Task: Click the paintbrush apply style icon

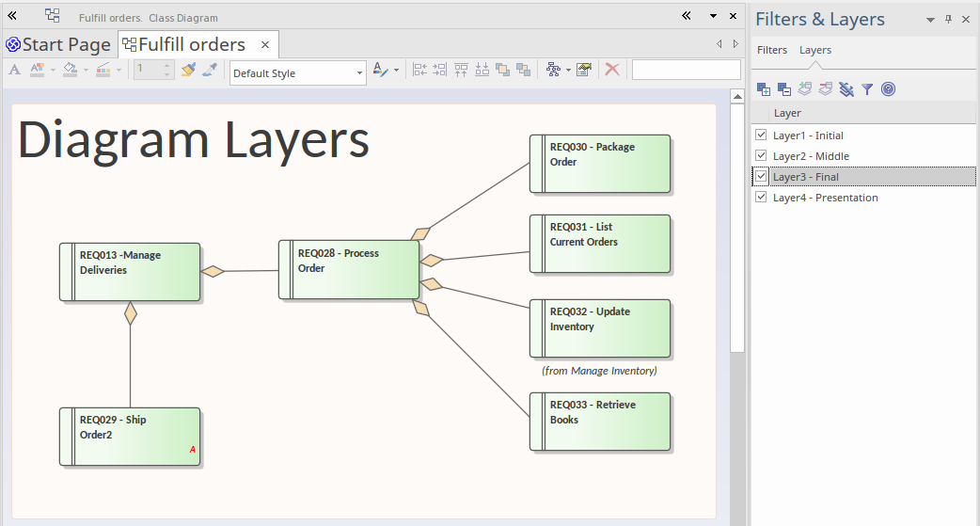Action: (187, 70)
